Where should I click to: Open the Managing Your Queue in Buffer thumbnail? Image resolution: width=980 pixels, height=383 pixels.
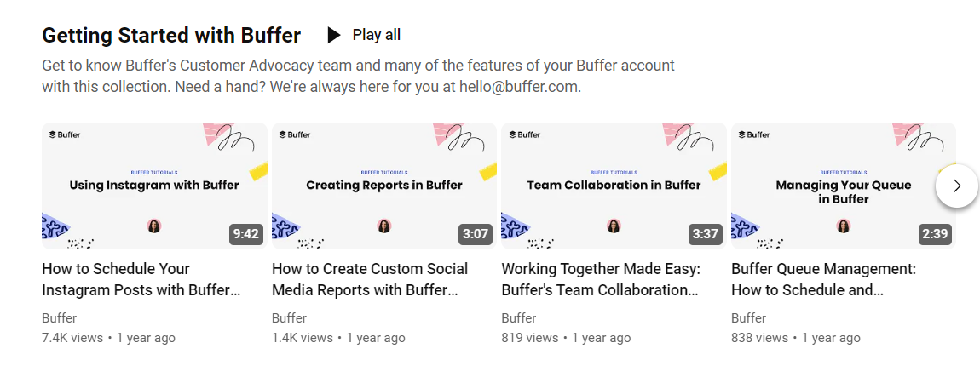(x=843, y=186)
